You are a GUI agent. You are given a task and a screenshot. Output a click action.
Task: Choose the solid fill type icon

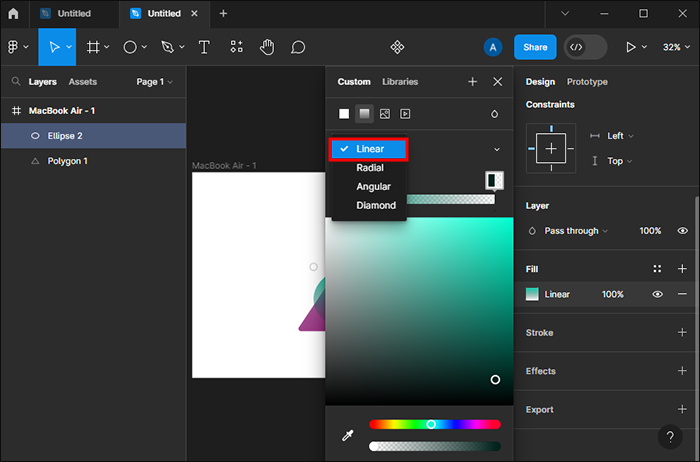point(344,114)
